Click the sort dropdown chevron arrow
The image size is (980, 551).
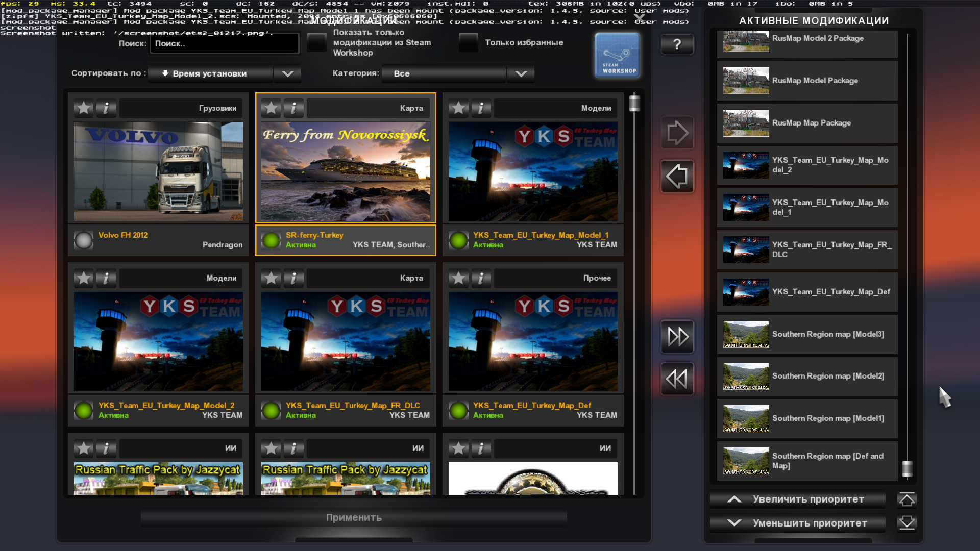coord(288,73)
